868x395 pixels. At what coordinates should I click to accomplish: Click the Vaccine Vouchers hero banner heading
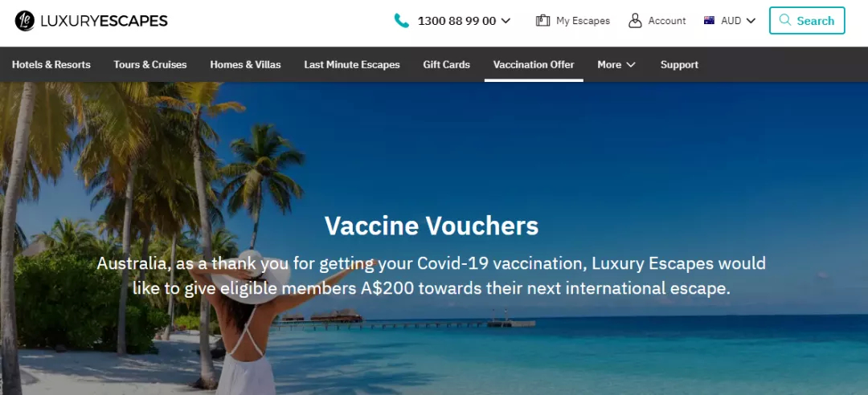click(432, 226)
